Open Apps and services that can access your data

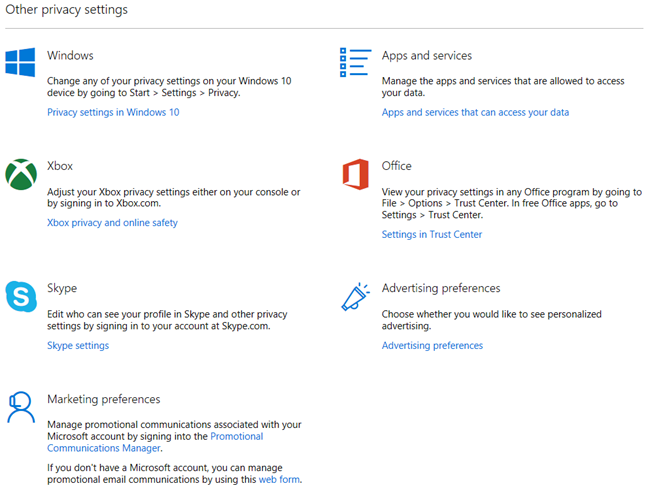475,112
